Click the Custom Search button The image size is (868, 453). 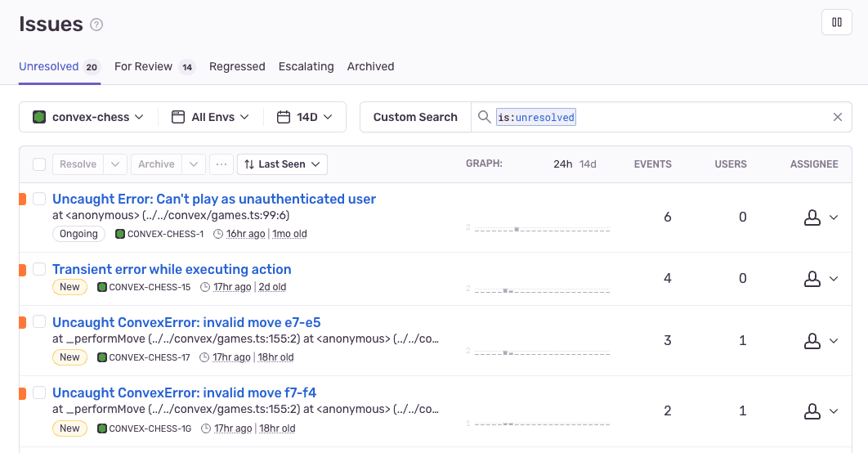click(415, 117)
